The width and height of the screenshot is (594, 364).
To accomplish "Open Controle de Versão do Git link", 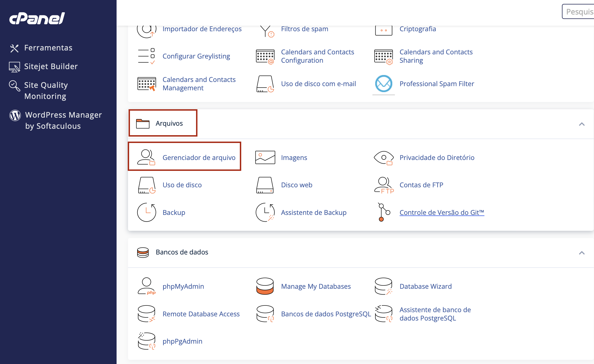I will (x=442, y=213).
